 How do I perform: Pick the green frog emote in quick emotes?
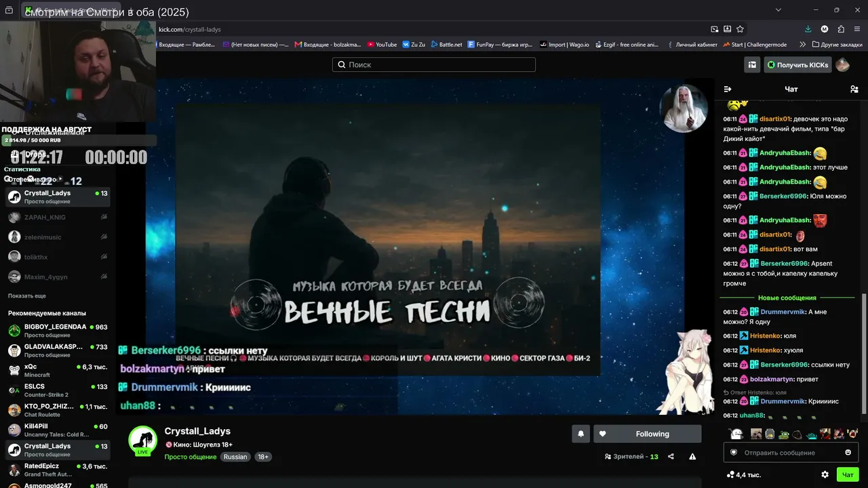pos(783,434)
